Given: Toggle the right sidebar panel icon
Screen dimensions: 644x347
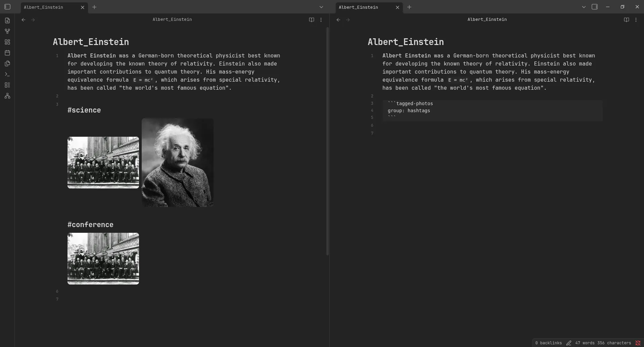Looking at the screenshot, I should [x=595, y=7].
